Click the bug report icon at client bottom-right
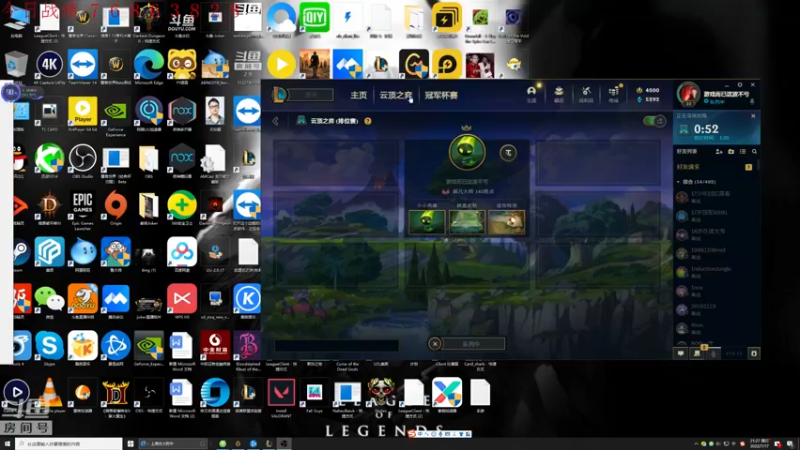The height and width of the screenshot is (450, 800). pos(754,353)
